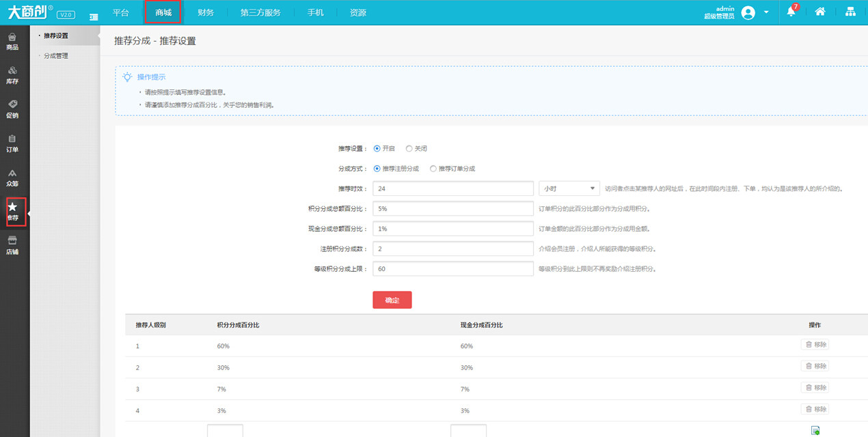This screenshot has width=868, height=437.
Task: Open the 订单 orders sidebar section
Action: point(12,143)
